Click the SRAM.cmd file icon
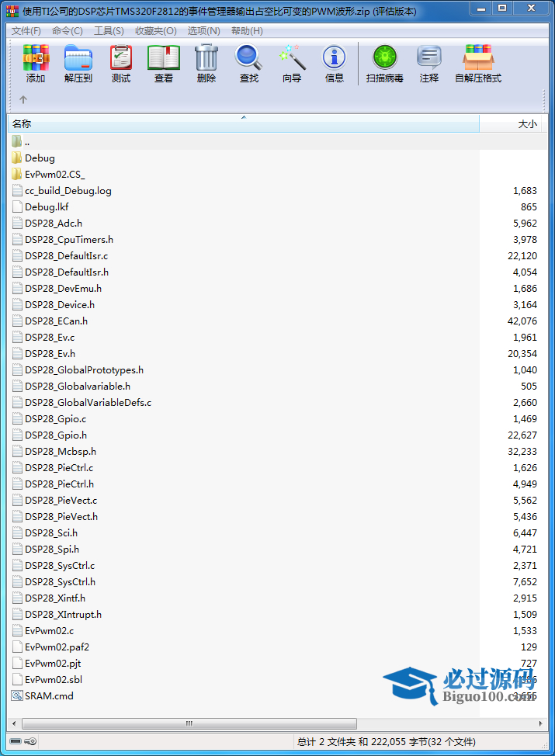 [x=17, y=695]
